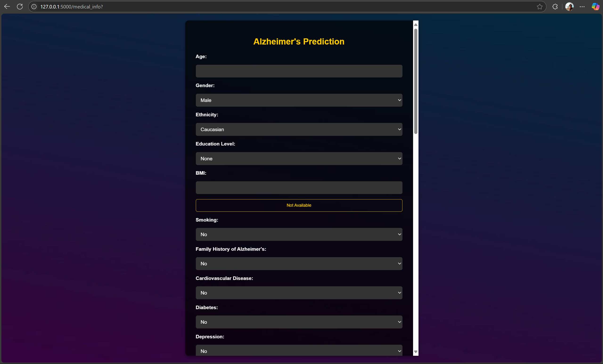Focus the Age input field
The width and height of the screenshot is (603, 364).
point(299,71)
